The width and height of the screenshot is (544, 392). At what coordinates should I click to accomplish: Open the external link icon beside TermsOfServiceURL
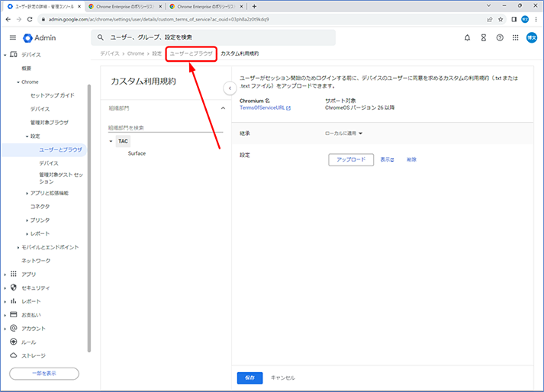tap(288, 108)
